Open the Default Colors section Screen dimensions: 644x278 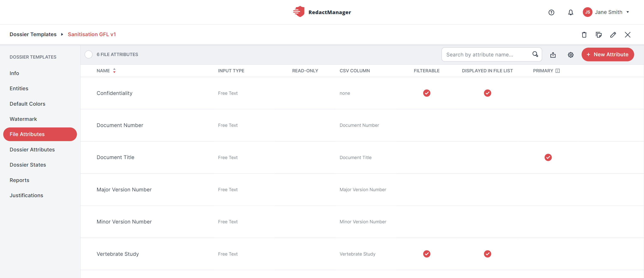tap(27, 104)
